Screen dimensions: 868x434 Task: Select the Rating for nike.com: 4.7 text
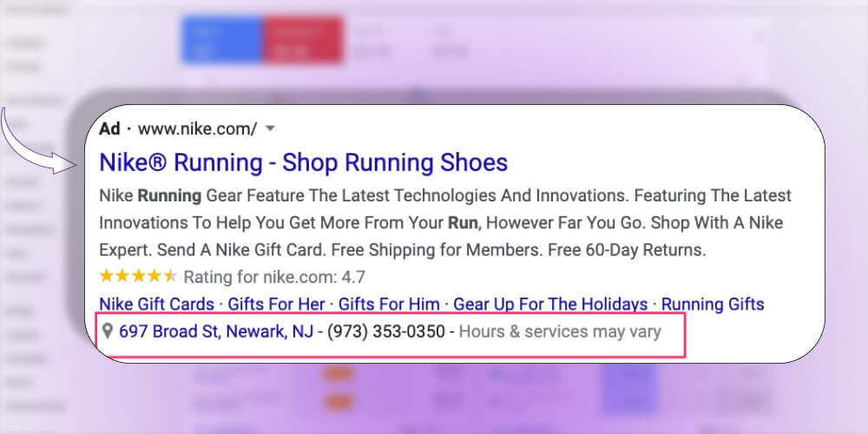274,278
